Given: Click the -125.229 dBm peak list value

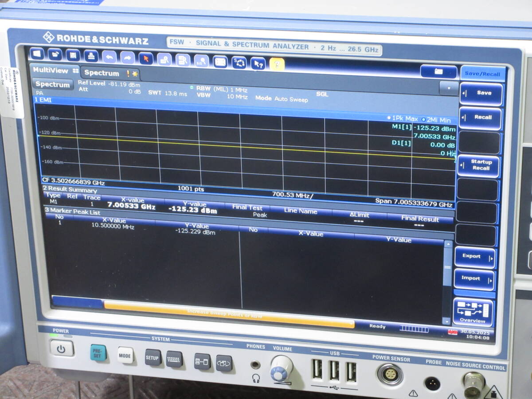Looking at the screenshot, I should tap(195, 231).
